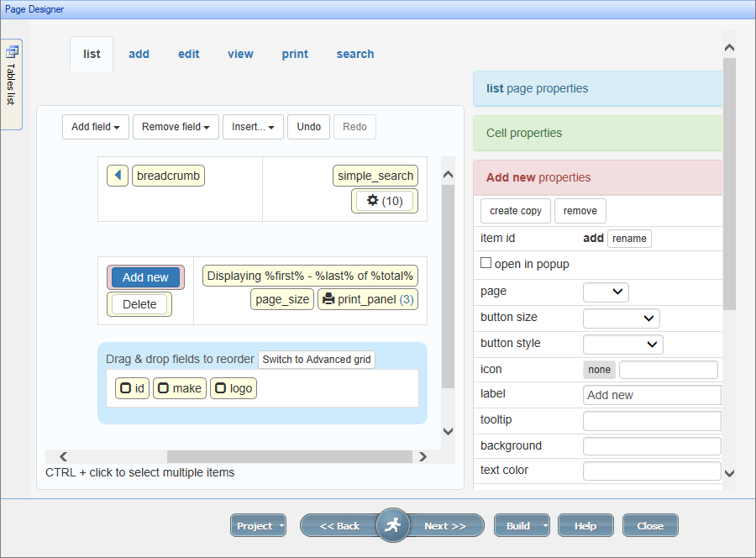756x558 pixels.
Task: Click the horizontal scrollbar in the designer canvas
Action: [x=289, y=456]
